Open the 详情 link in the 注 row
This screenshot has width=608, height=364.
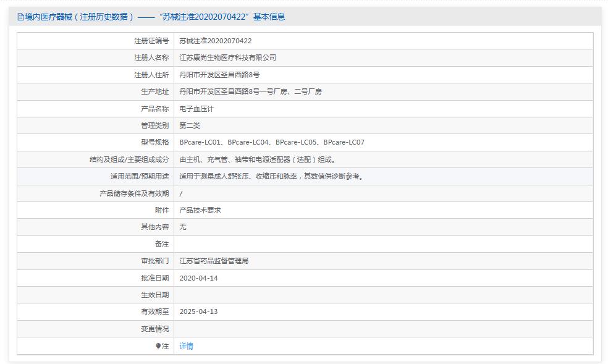pos(187,345)
